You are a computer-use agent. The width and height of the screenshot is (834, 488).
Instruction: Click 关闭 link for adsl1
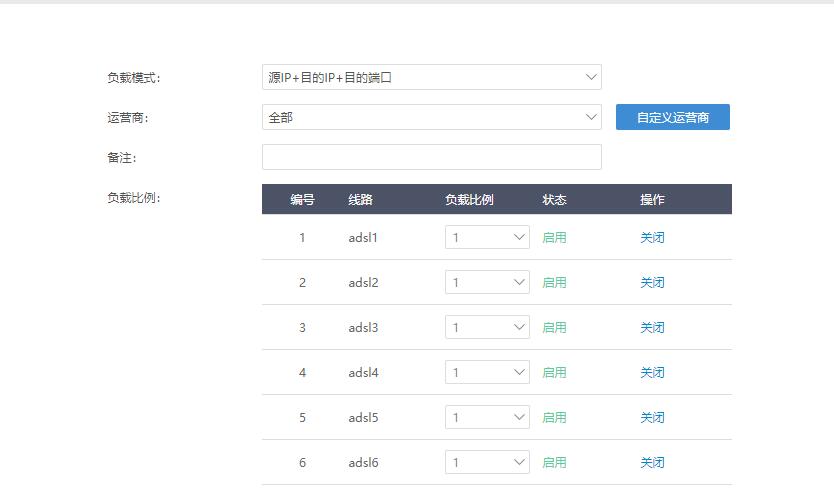tap(652, 238)
